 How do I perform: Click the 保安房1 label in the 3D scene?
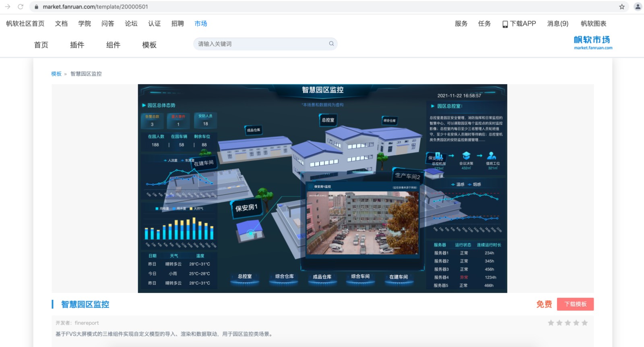tap(246, 208)
